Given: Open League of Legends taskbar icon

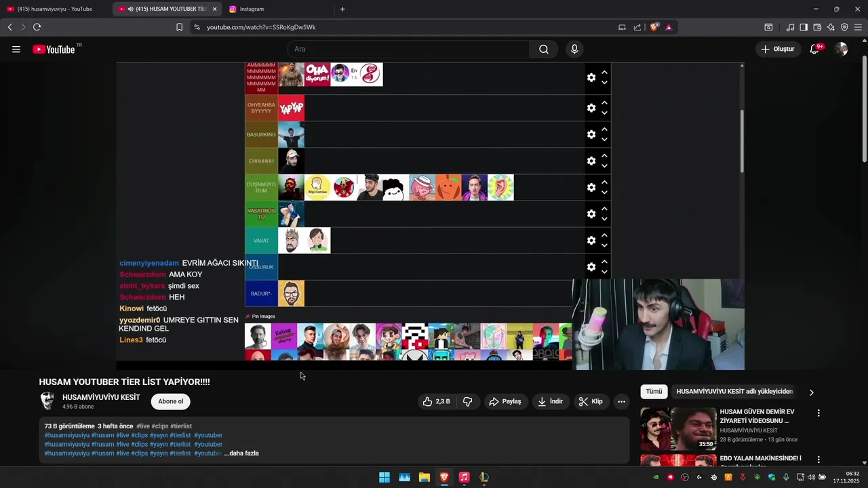Looking at the screenshot, I should coord(484,477).
